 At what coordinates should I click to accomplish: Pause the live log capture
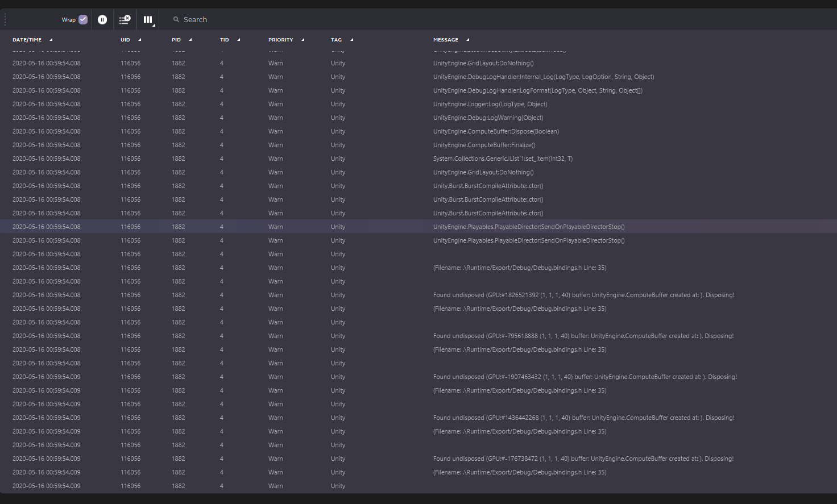pos(102,19)
